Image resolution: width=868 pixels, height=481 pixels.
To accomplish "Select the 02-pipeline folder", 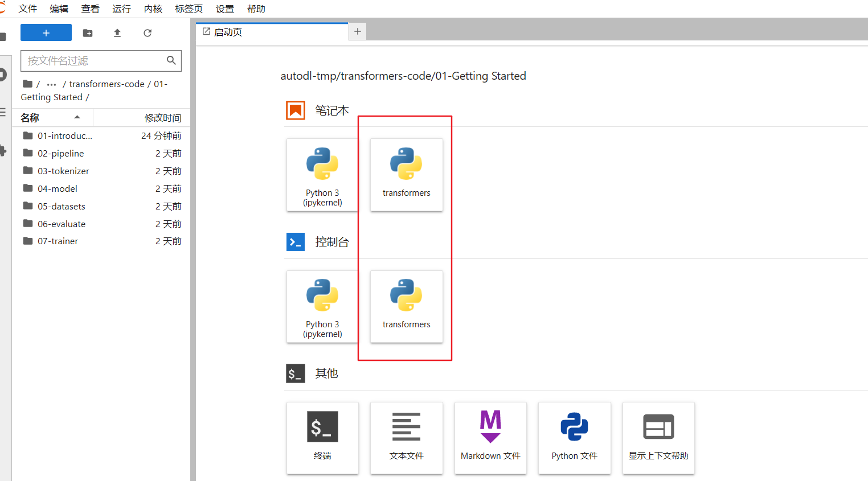I will (x=101, y=153).
